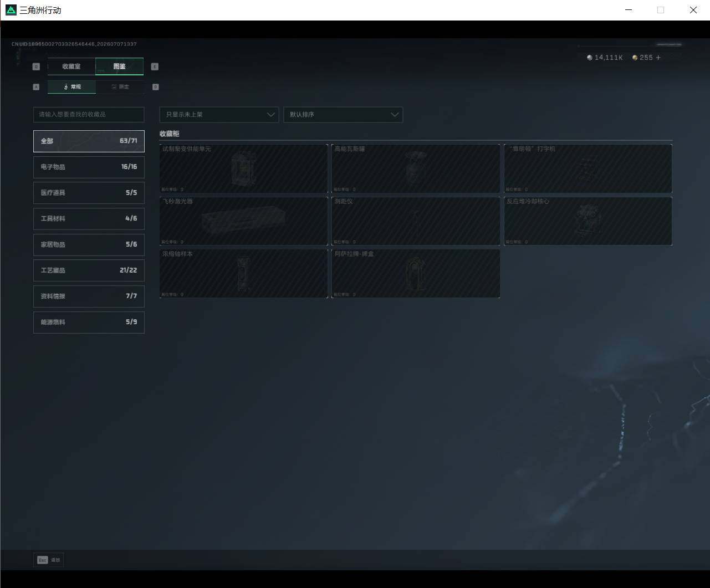Open the 只显示未上架 filter dropdown
The height and width of the screenshot is (588, 710).
(219, 115)
